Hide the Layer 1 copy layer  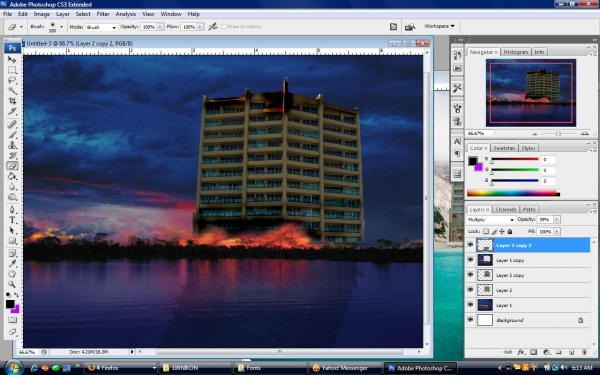coord(470,260)
